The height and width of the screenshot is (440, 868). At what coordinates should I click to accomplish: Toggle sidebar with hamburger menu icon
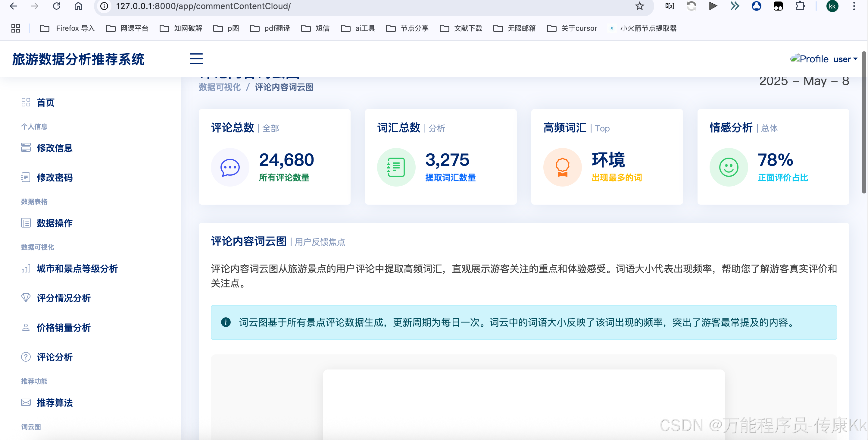pos(196,59)
